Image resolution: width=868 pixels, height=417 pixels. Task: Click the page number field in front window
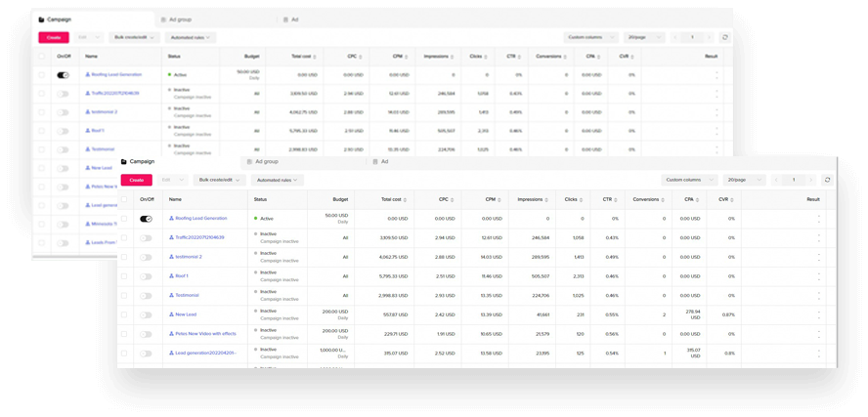point(795,180)
